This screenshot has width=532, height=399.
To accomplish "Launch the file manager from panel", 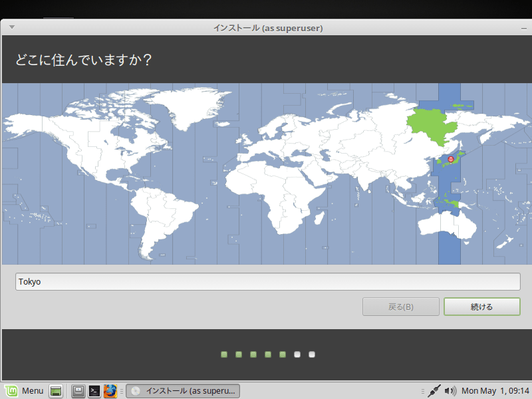I will pyautogui.click(x=78, y=391).
